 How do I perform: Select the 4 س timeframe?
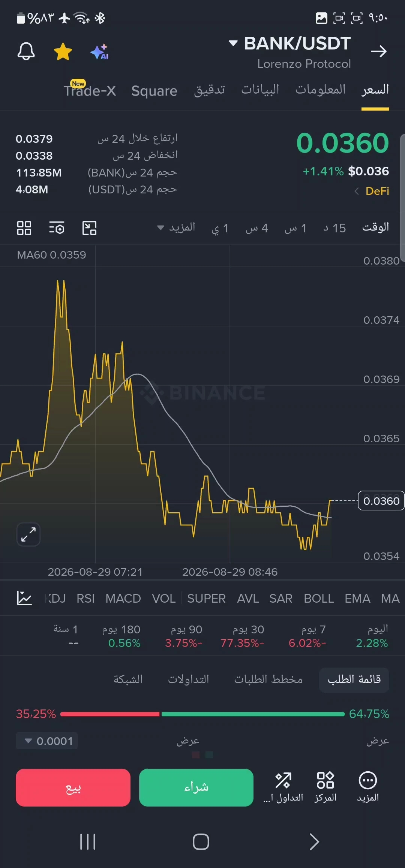(x=257, y=228)
